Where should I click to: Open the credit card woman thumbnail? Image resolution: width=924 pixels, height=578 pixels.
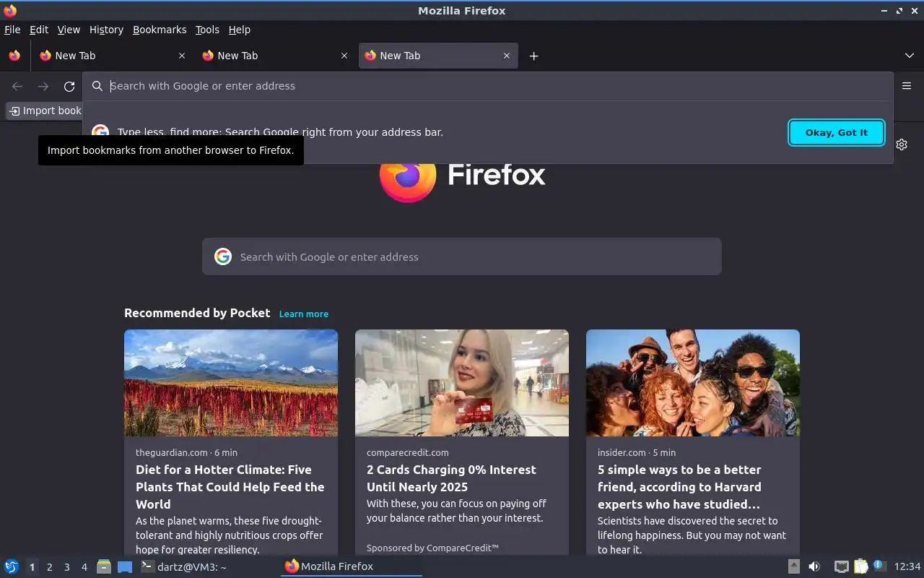pyautogui.click(x=462, y=383)
